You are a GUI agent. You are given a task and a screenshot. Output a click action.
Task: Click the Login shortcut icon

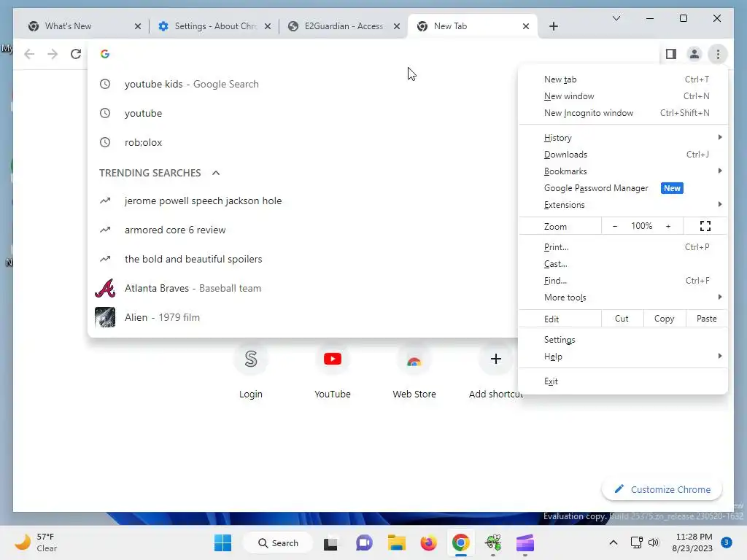pos(251,359)
